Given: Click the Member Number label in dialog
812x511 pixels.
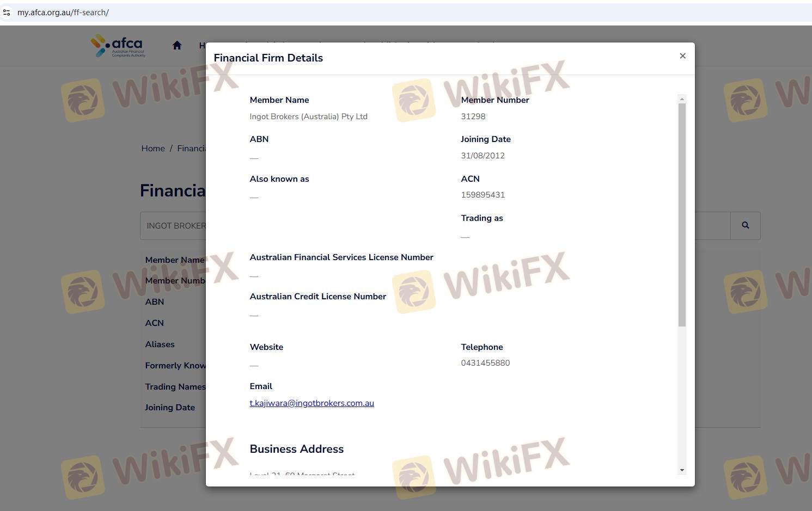Looking at the screenshot, I should pos(494,100).
